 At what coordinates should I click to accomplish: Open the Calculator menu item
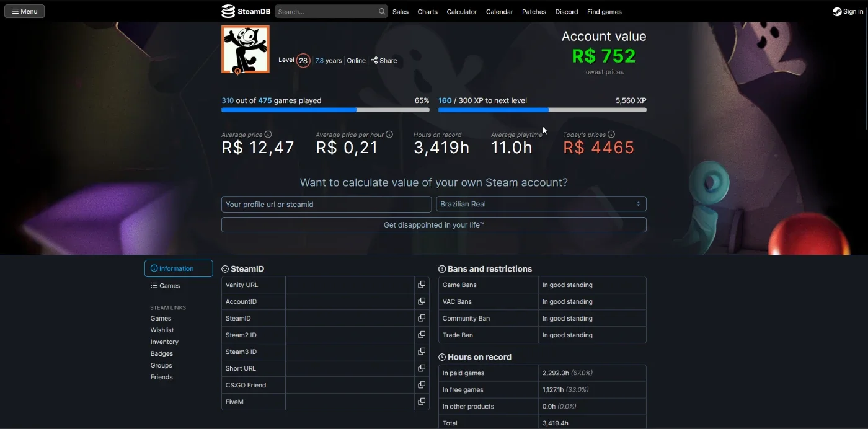point(462,12)
